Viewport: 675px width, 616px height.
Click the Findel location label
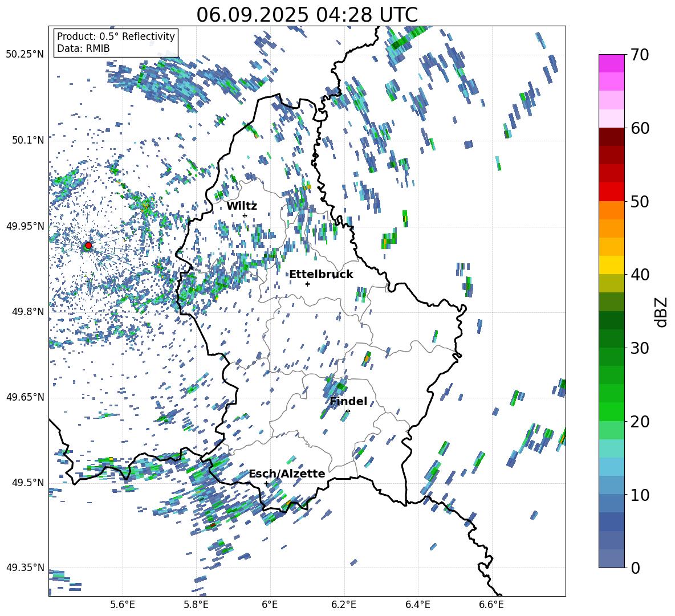(x=348, y=401)
